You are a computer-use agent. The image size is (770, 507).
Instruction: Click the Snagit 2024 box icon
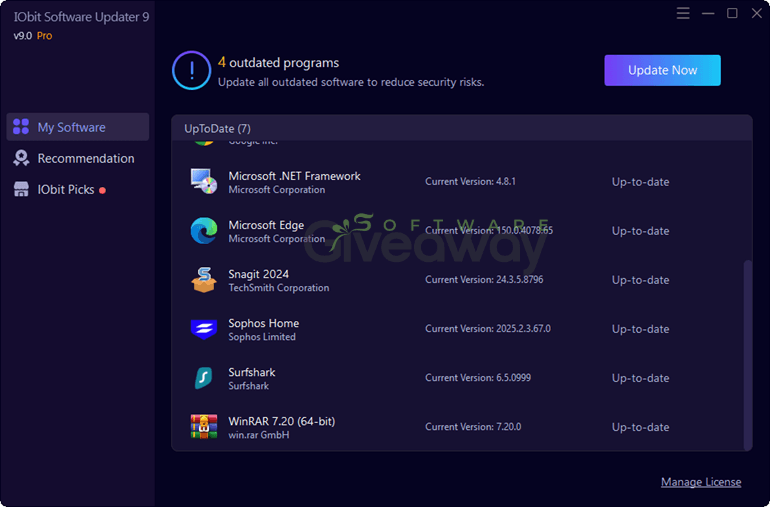tap(204, 280)
